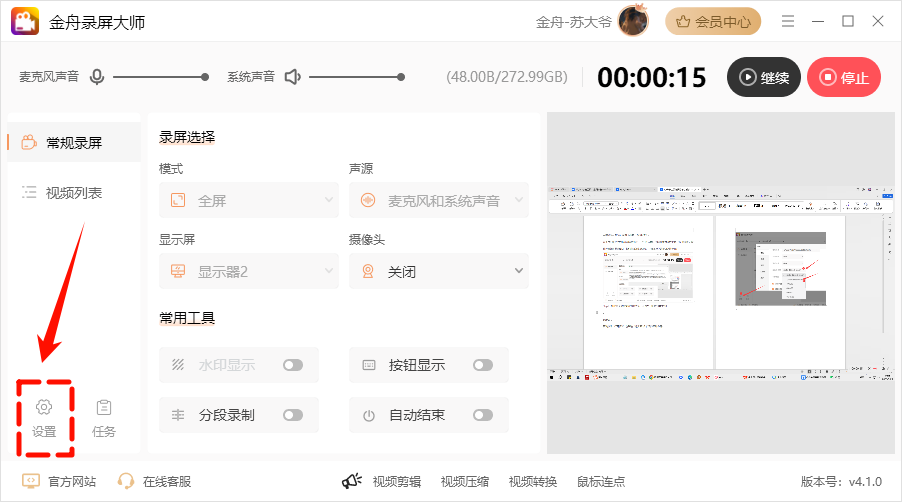Click the 官方网站 monitor icon
This screenshot has width=902, height=502.
click(30, 481)
